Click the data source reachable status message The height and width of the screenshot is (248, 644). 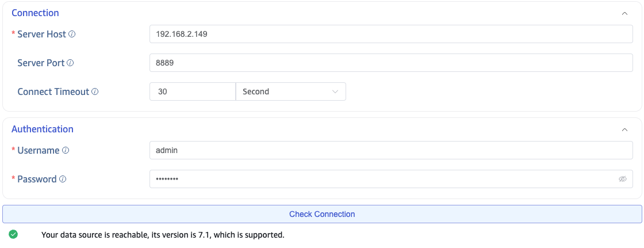click(x=163, y=235)
